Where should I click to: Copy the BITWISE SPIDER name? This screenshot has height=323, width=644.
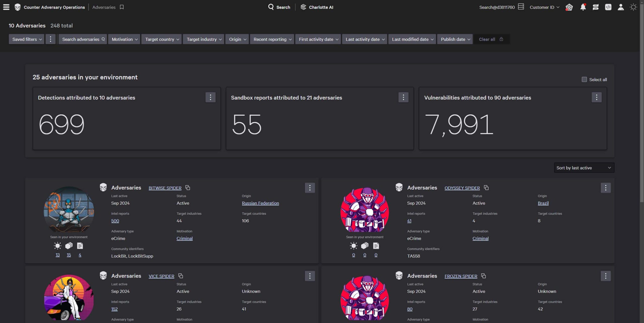188,187
